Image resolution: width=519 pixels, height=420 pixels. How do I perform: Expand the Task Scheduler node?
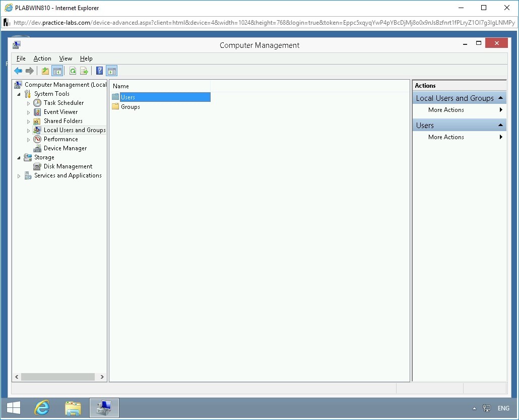29,102
